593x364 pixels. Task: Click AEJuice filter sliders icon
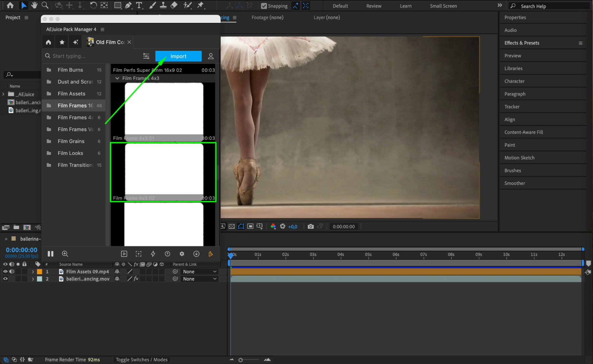pyautogui.click(x=146, y=56)
